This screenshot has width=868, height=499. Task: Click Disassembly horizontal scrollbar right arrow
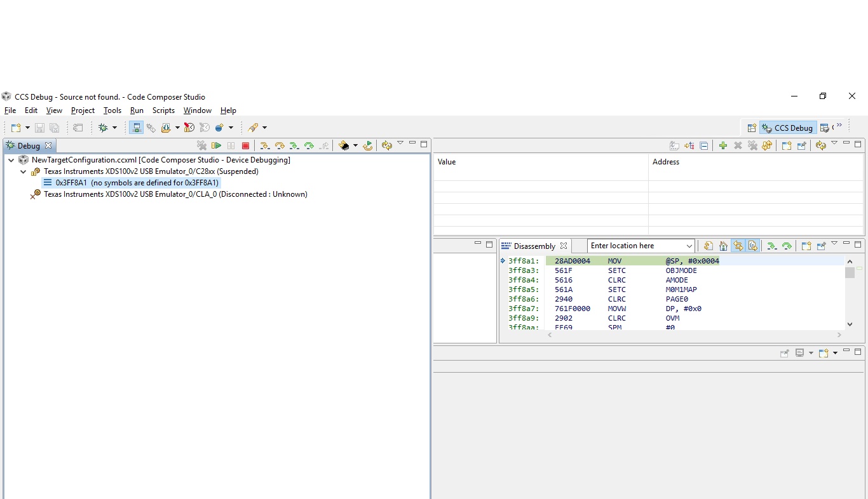(839, 335)
